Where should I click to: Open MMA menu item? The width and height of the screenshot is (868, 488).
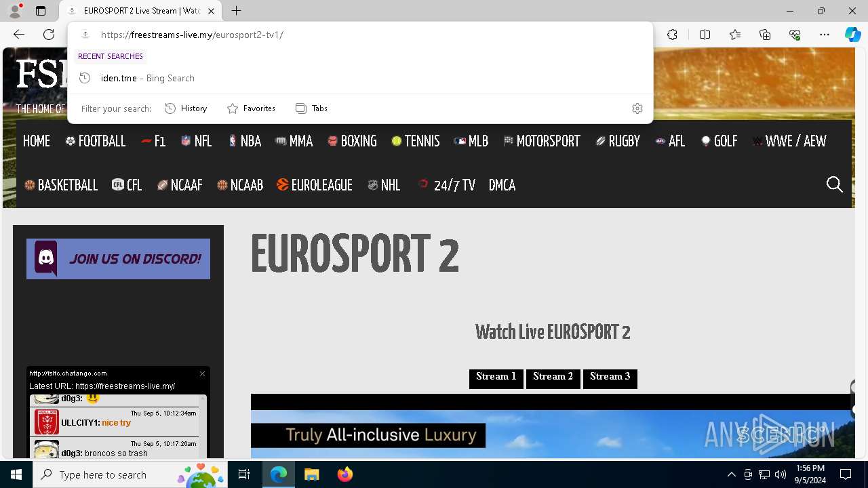294,141
